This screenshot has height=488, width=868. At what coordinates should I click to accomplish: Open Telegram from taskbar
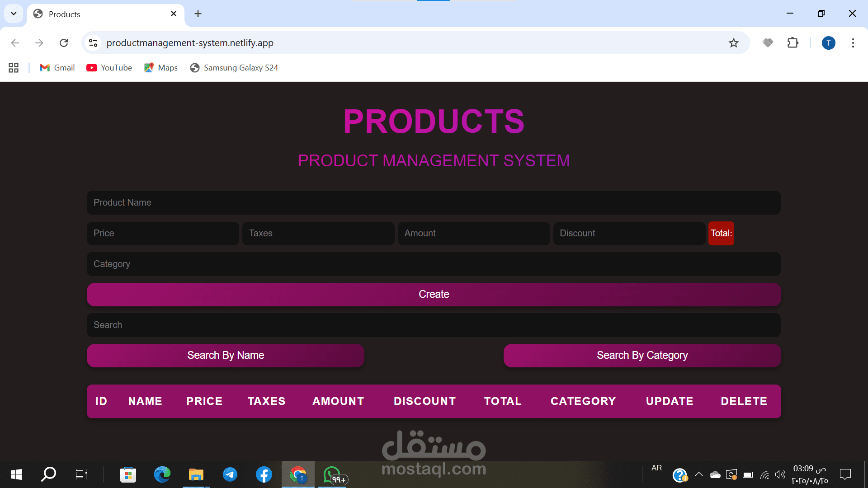coord(230,474)
